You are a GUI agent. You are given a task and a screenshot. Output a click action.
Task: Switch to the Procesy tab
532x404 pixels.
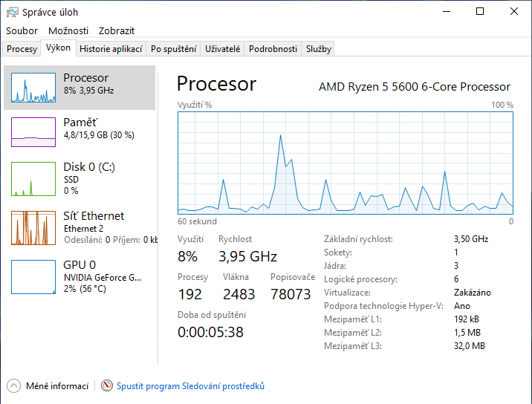(22, 49)
